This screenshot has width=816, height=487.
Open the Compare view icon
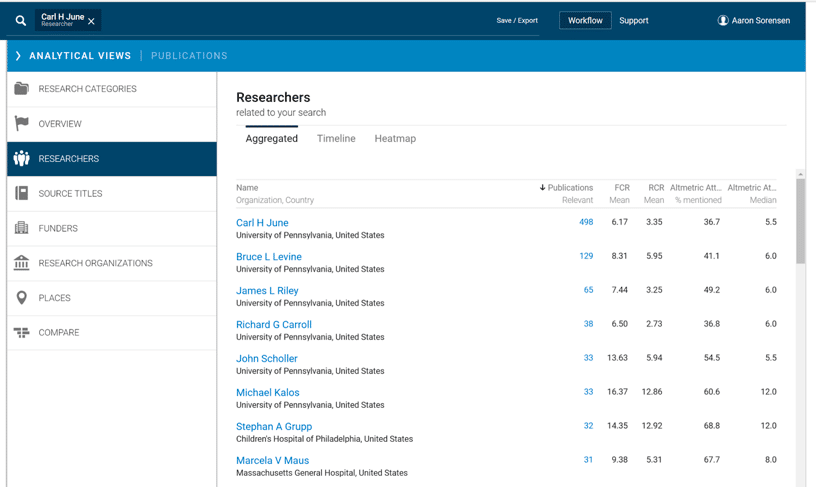click(21, 333)
